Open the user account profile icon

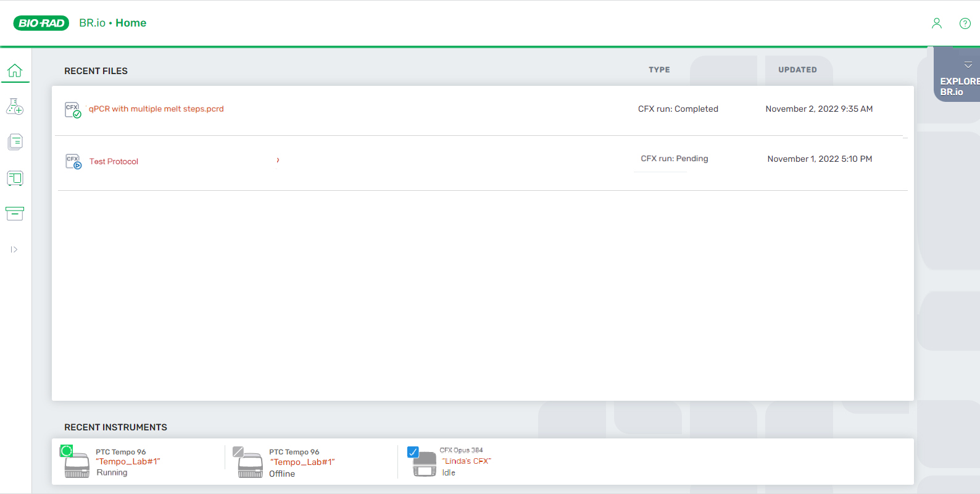tap(937, 23)
